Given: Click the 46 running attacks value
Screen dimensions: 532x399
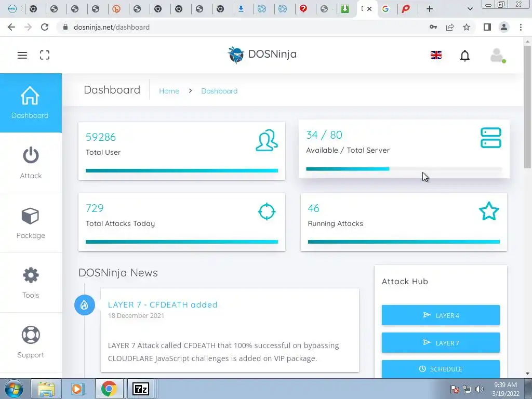Looking at the screenshot, I should (313, 208).
